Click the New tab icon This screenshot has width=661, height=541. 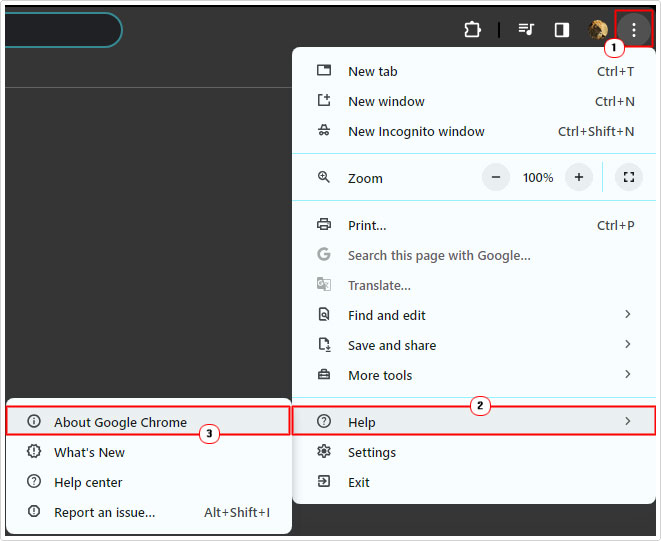pyautogui.click(x=324, y=70)
